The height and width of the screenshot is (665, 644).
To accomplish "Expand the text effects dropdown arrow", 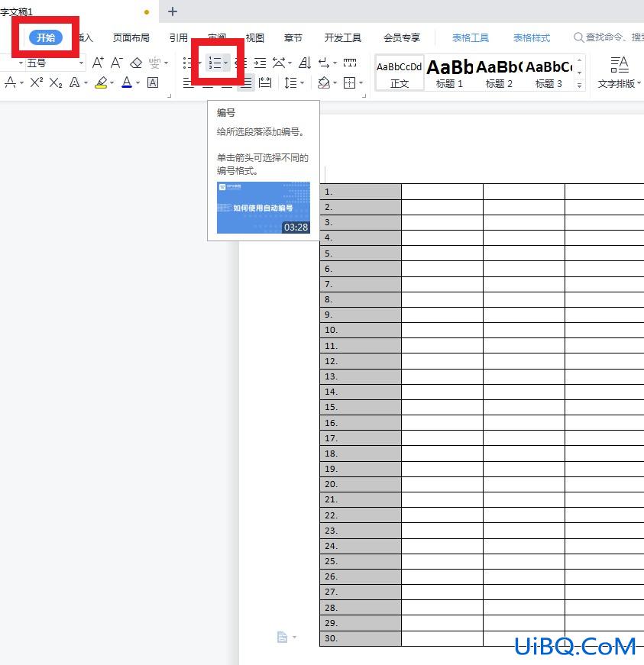I will [86, 82].
